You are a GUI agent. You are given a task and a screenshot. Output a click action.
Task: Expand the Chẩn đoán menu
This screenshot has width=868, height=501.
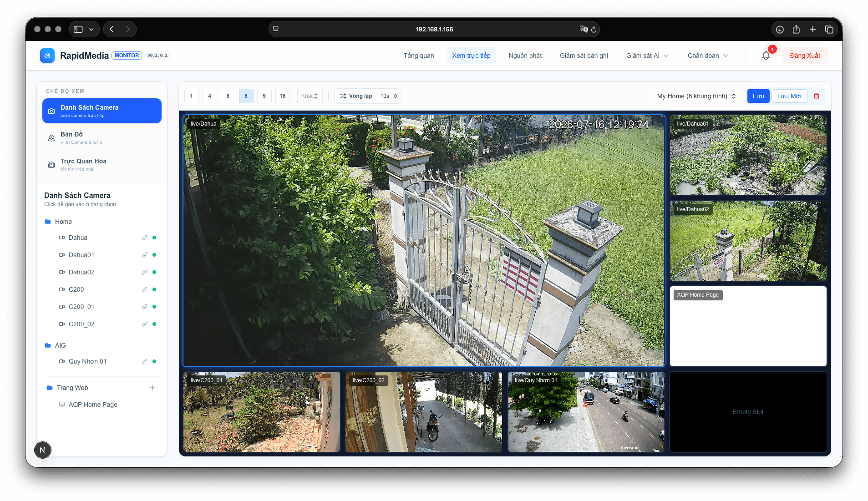pos(708,56)
